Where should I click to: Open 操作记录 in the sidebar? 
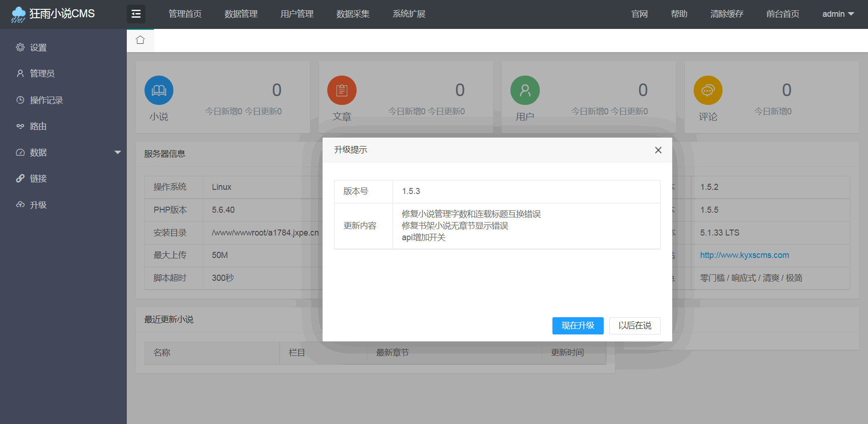[46, 100]
